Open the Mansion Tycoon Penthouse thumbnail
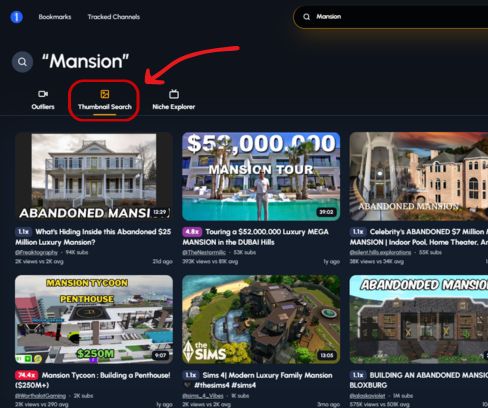 tap(94, 319)
